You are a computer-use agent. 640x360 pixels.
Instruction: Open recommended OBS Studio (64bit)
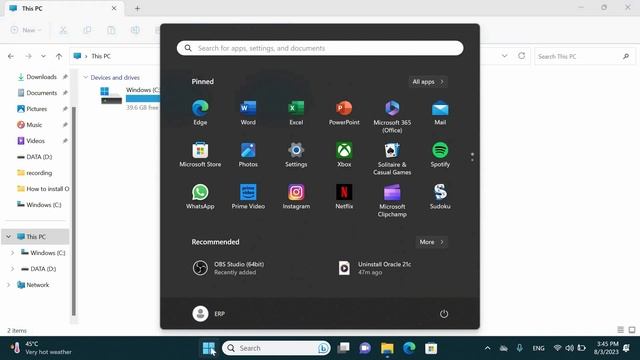point(229,268)
